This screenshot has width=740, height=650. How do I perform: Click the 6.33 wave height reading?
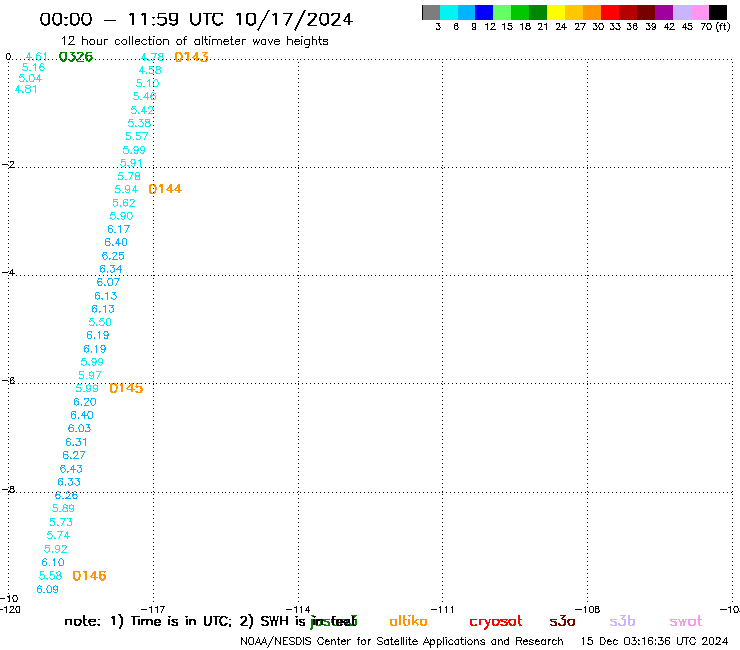69,482
